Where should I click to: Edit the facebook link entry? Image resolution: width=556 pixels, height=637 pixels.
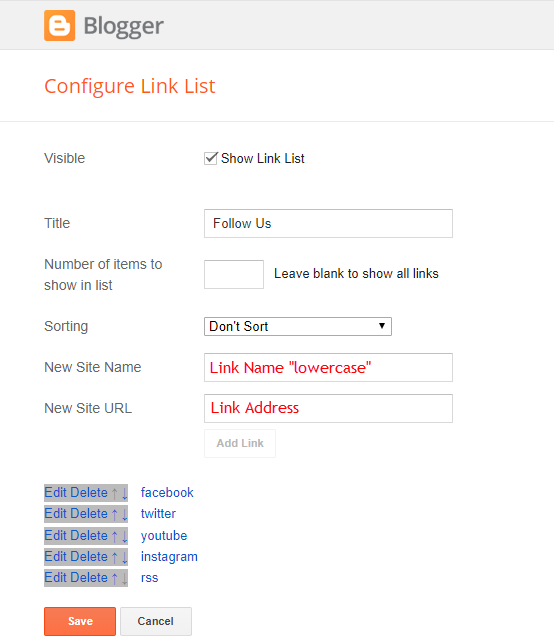[55, 493]
